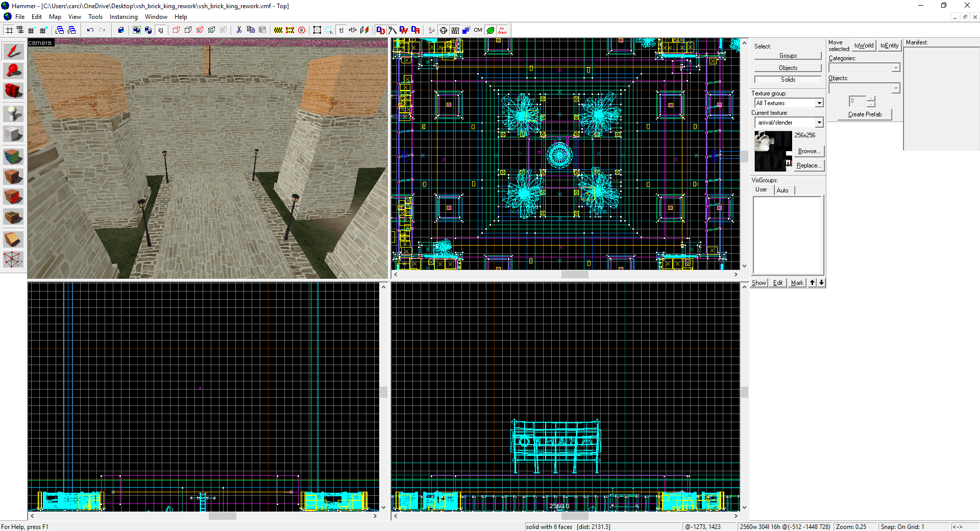Expand the Texture group dropdown
980x531 pixels.
pyautogui.click(x=819, y=103)
